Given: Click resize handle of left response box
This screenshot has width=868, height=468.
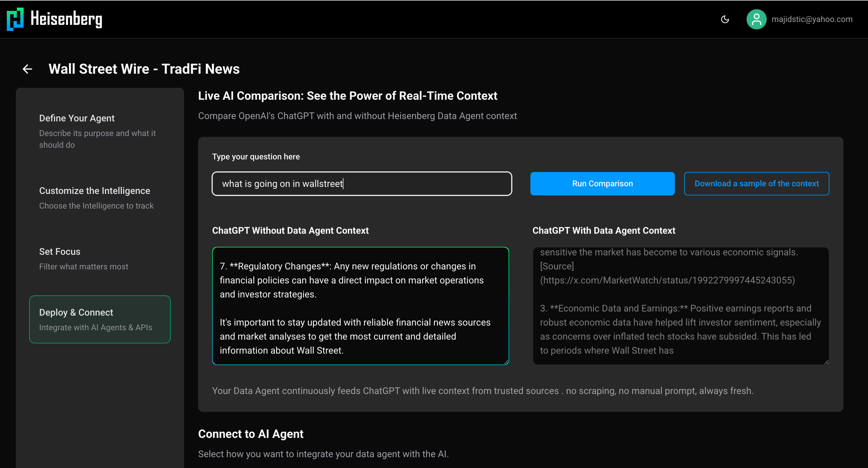Looking at the screenshot, I should [x=506, y=362].
